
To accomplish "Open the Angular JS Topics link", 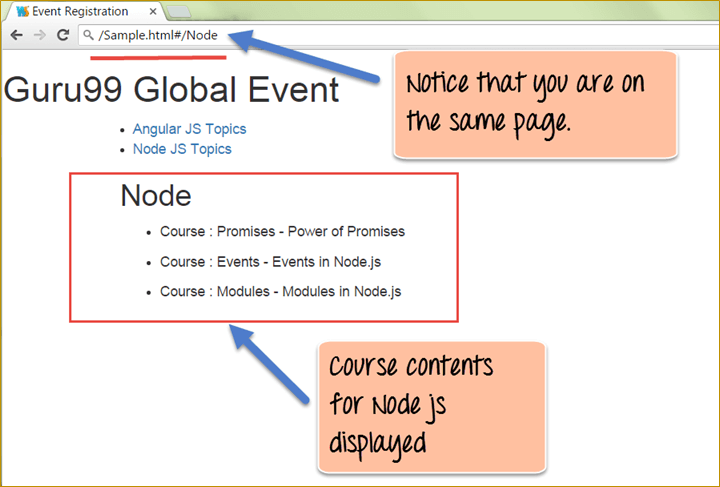I will [x=189, y=129].
